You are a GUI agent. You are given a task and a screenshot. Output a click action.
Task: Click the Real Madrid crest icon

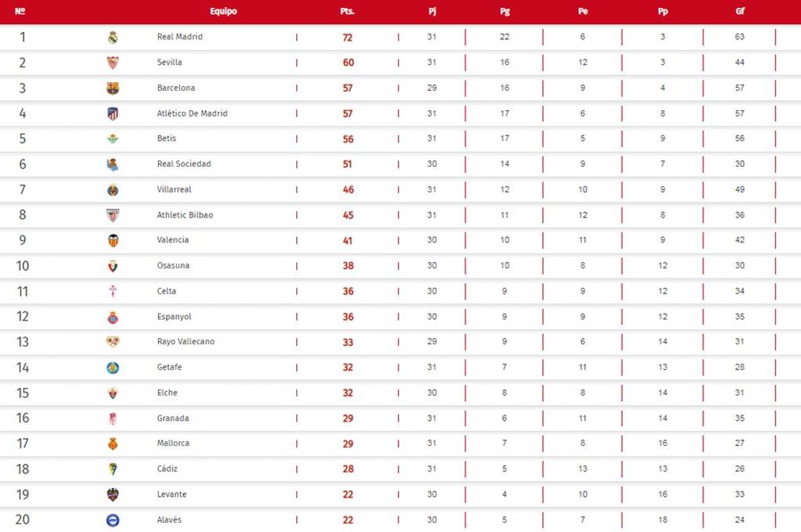[113, 37]
